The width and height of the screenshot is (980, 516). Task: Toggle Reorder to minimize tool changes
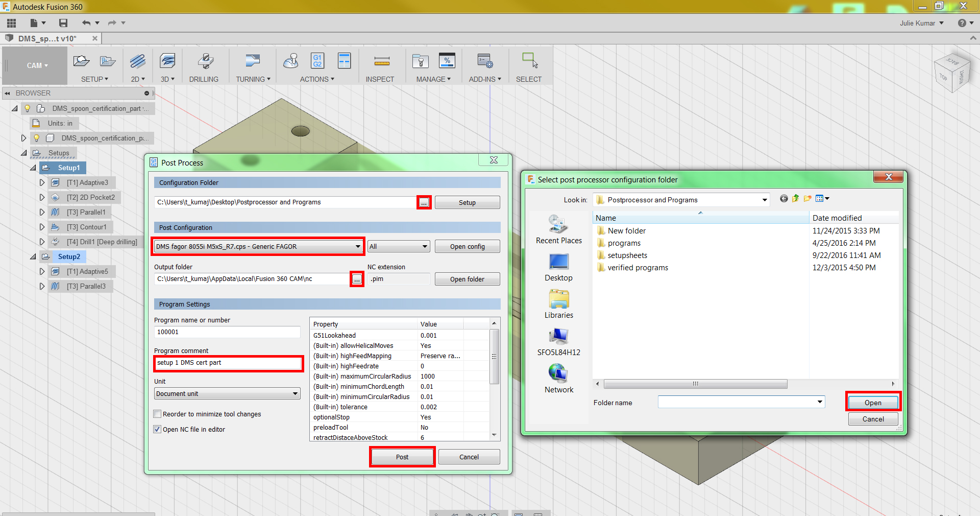(158, 414)
